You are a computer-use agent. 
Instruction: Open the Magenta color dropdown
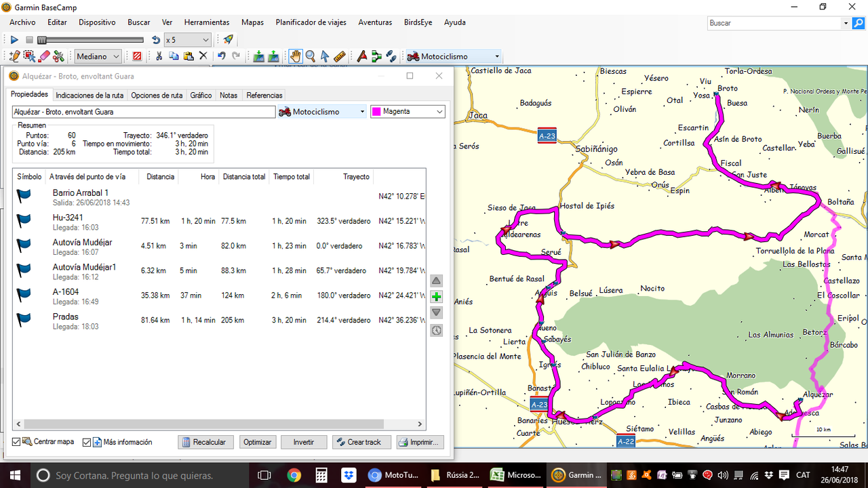coord(408,112)
